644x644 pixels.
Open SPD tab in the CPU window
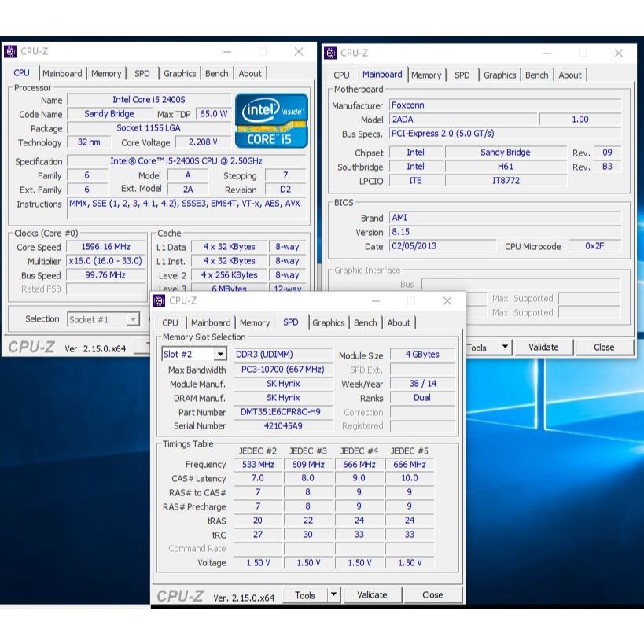[x=142, y=73]
